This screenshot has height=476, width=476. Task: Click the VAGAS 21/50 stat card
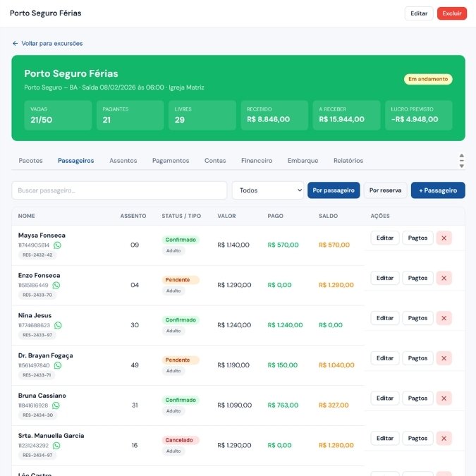coord(58,116)
